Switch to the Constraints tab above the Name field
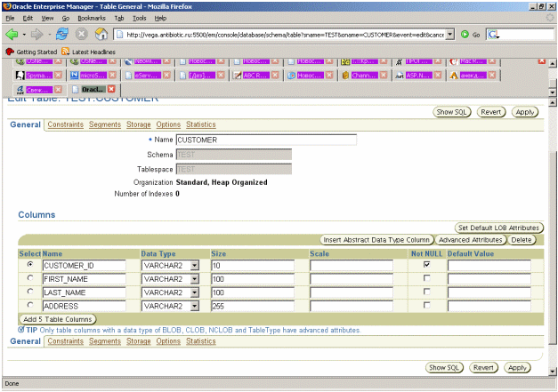This screenshot has width=558, height=392. [x=66, y=124]
